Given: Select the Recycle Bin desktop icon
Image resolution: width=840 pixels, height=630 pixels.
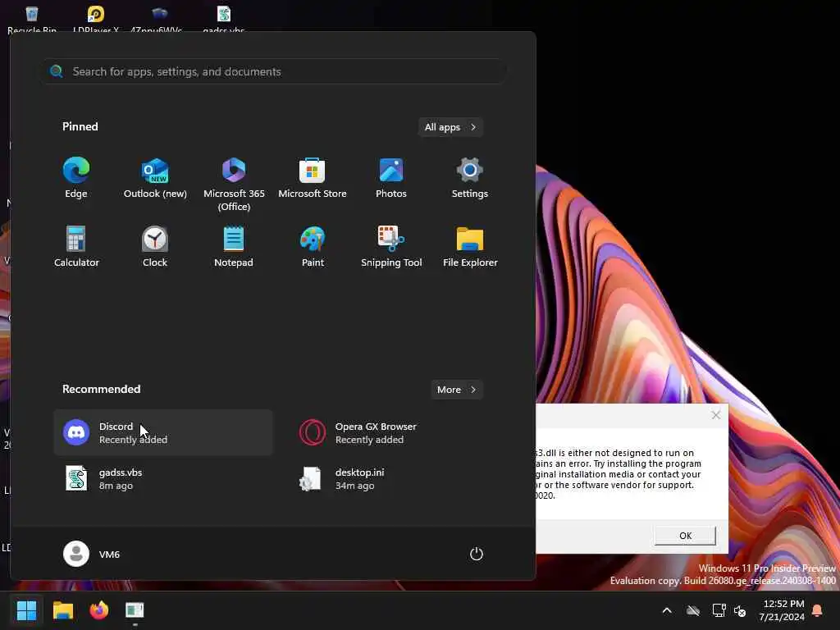Looking at the screenshot, I should (x=32, y=18).
